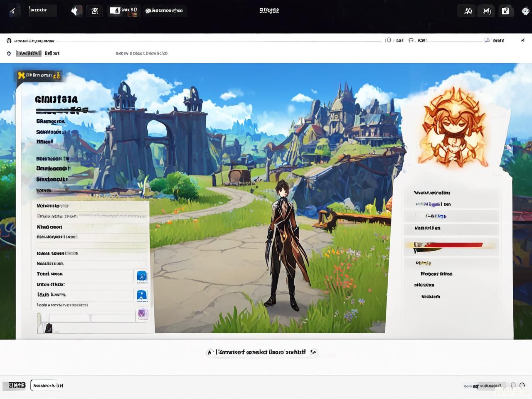Click the centered title tab in the top bar
This screenshot has width=532, height=399.
pos(269,10)
